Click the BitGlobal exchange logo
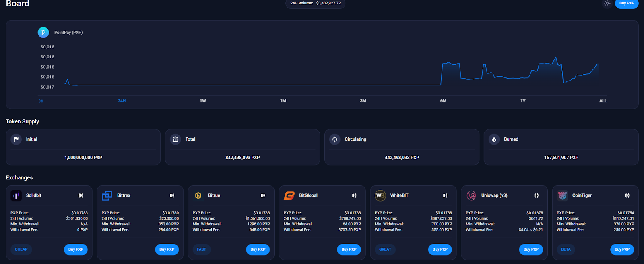 click(x=289, y=196)
